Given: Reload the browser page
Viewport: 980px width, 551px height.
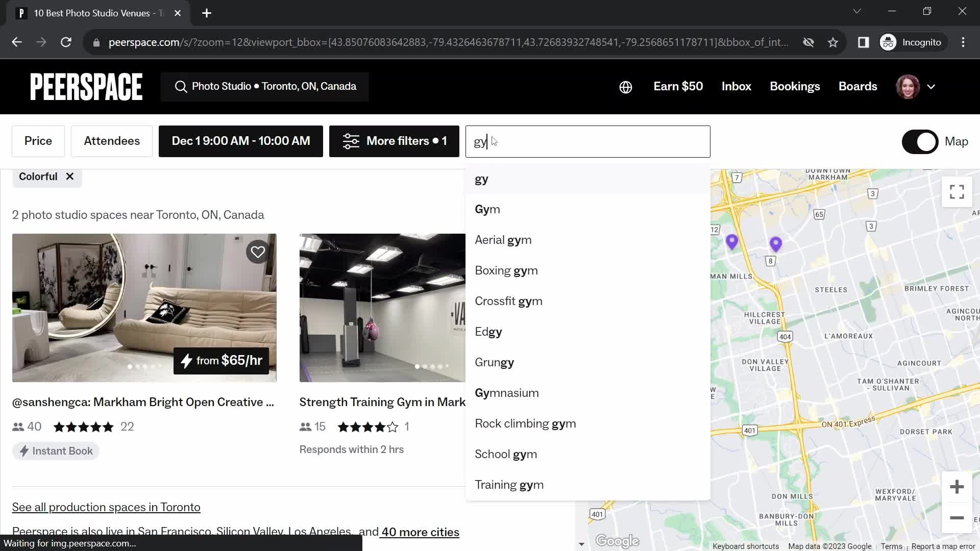Looking at the screenshot, I should (66, 42).
